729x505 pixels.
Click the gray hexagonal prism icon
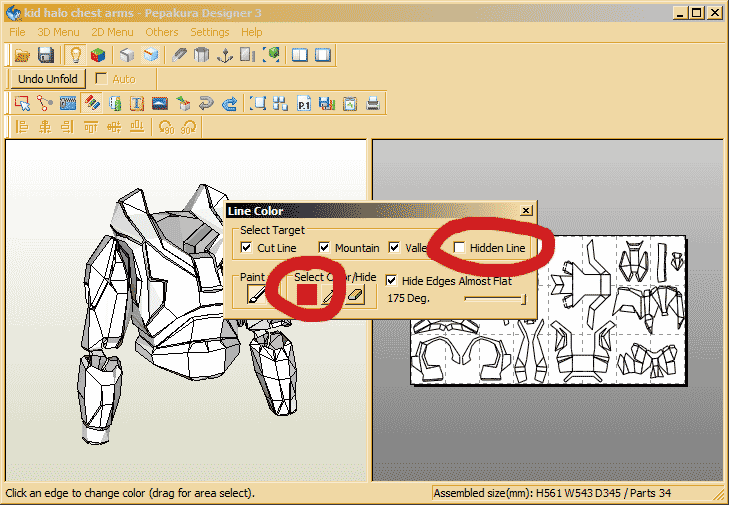(x=201, y=55)
